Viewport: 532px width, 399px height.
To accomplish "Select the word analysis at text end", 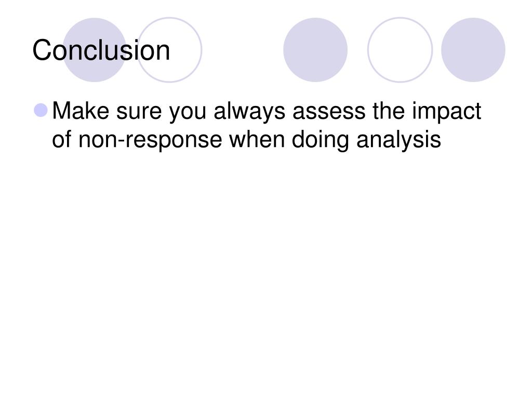I will pyautogui.click(x=398, y=140).
